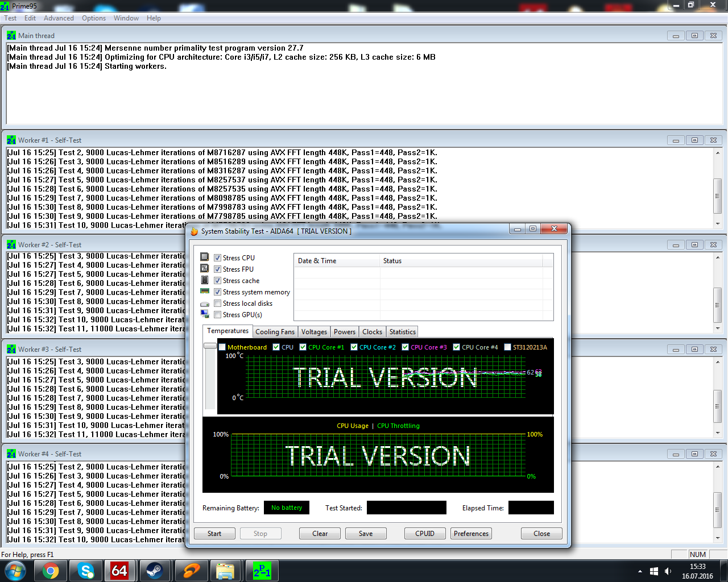Click the Prime95 title bar icon
This screenshot has width=728, height=582.
tap(5, 6)
